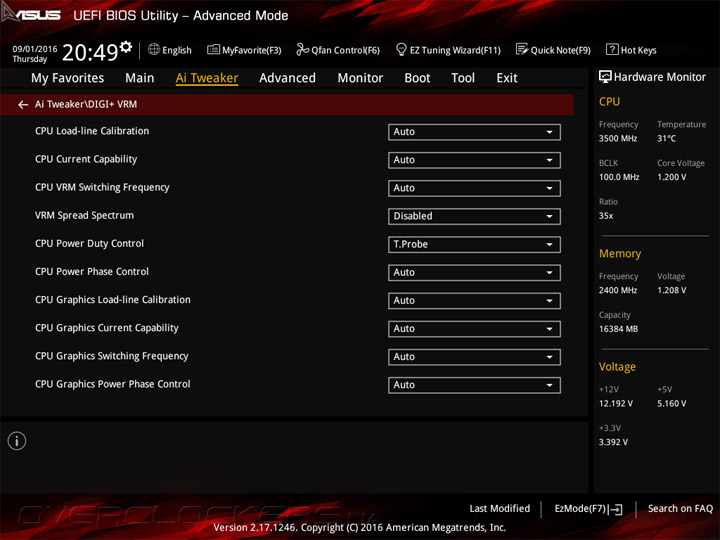The image size is (720, 540).
Task: Click the +3.3V reading 3.392 V
Action: pyautogui.click(x=613, y=442)
